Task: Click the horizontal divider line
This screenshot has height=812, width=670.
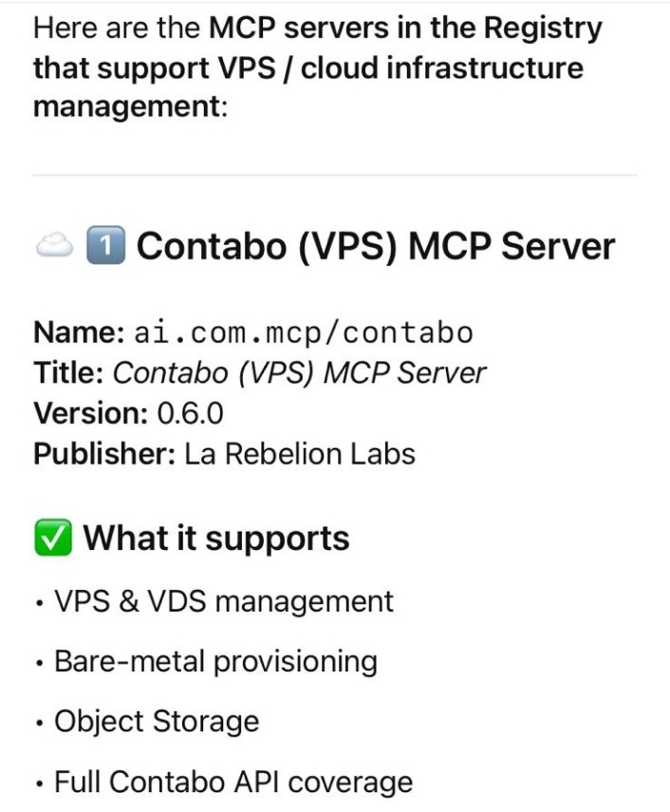Action: [x=335, y=176]
